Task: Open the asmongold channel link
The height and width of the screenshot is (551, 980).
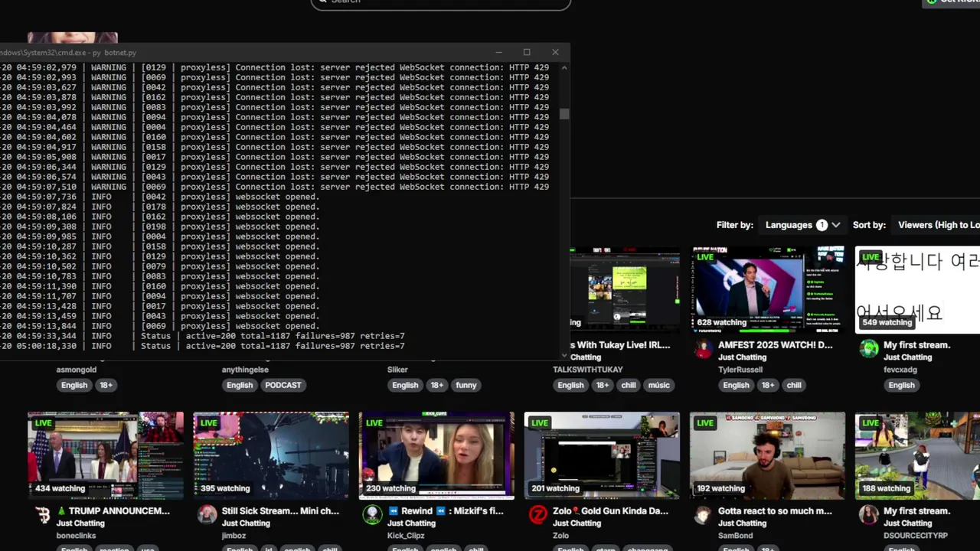Action: [76, 370]
